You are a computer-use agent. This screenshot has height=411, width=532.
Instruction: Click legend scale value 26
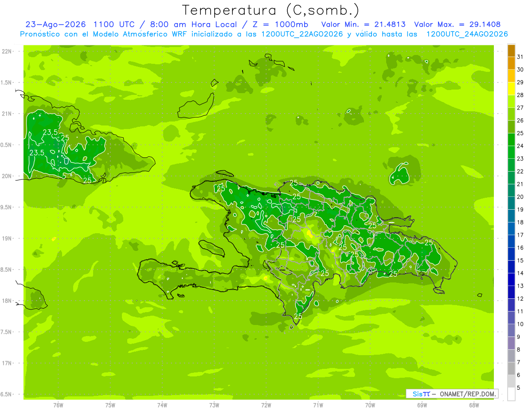tap(520, 121)
